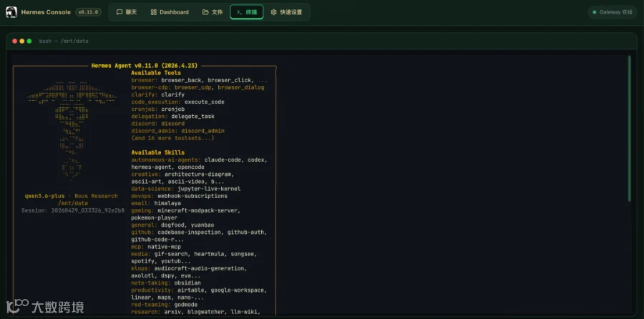Viewport: 644px width, 319px height.
Task: Click the Session: 20260429_033326_92e2b8 text
Action: point(73,210)
